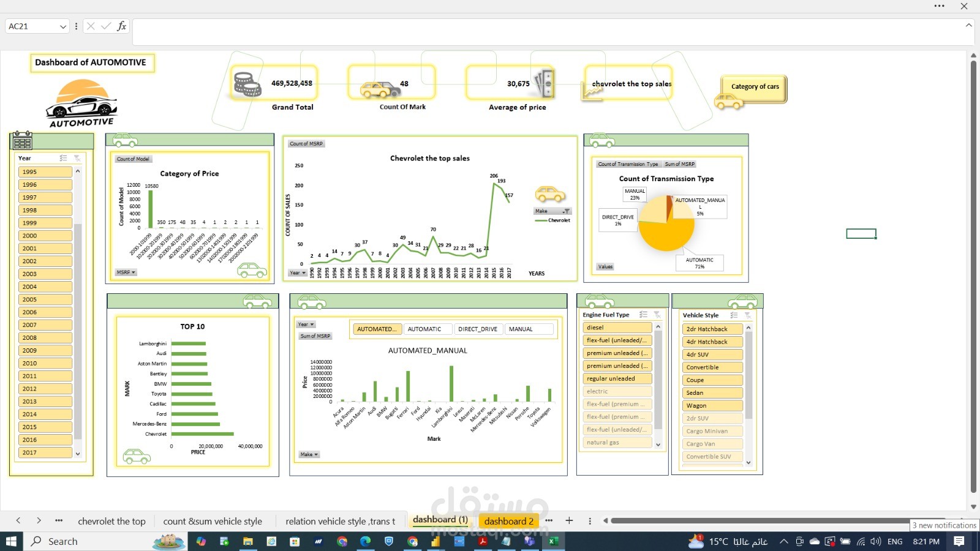Viewport: 980px width, 551px height.
Task: Switch to the dashboard 2 sheet tab
Action: click(x=508, y=522)
